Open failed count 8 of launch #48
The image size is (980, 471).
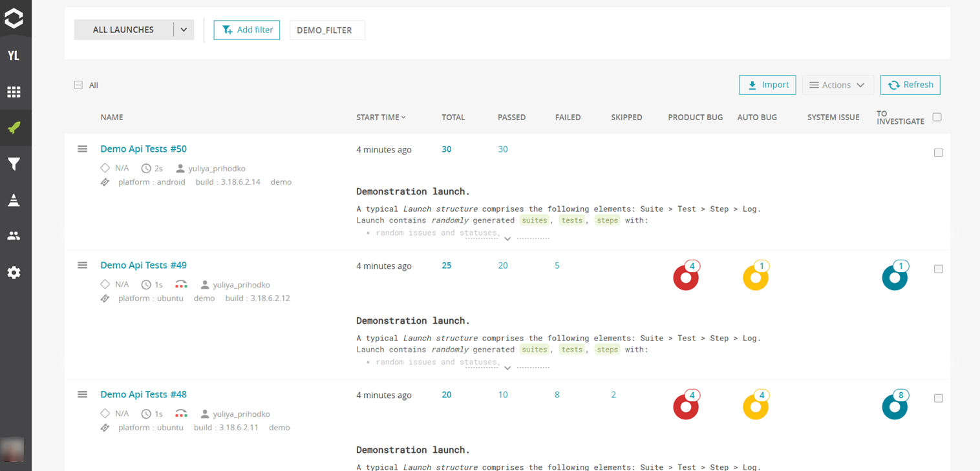coord(557,395)
